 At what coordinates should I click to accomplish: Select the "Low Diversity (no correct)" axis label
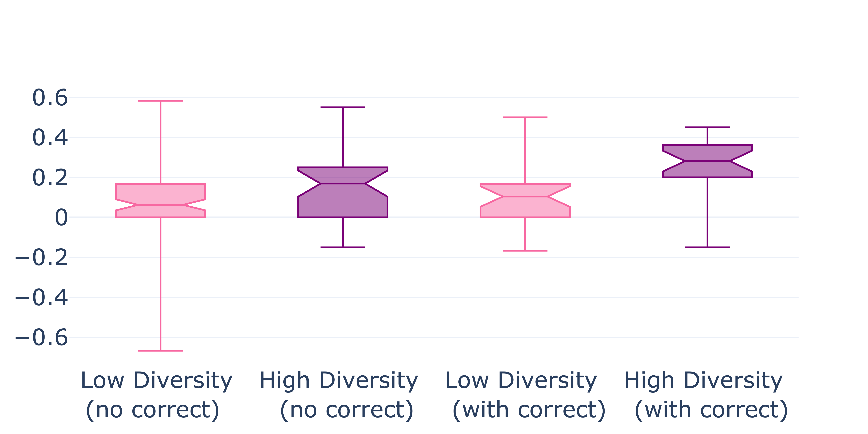point(156,395)
